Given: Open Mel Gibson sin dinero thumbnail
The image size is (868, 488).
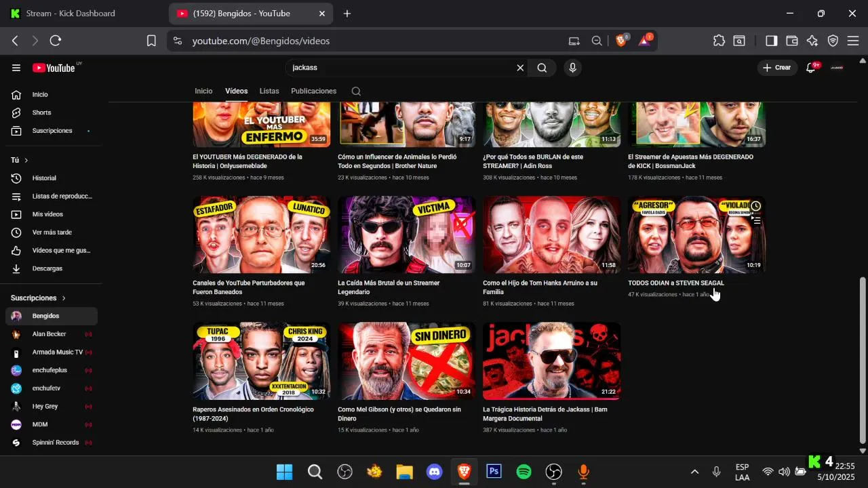Looking at the screenshot, I should (x=407, y=361).
